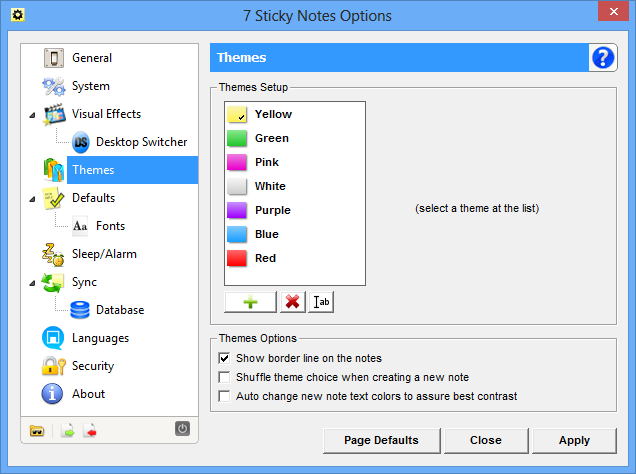Click the Desktop Switcher DS icon
Image resolution: width=636 pixels, height=474 pixels.
pyautogui.click(x=81, y=142)
